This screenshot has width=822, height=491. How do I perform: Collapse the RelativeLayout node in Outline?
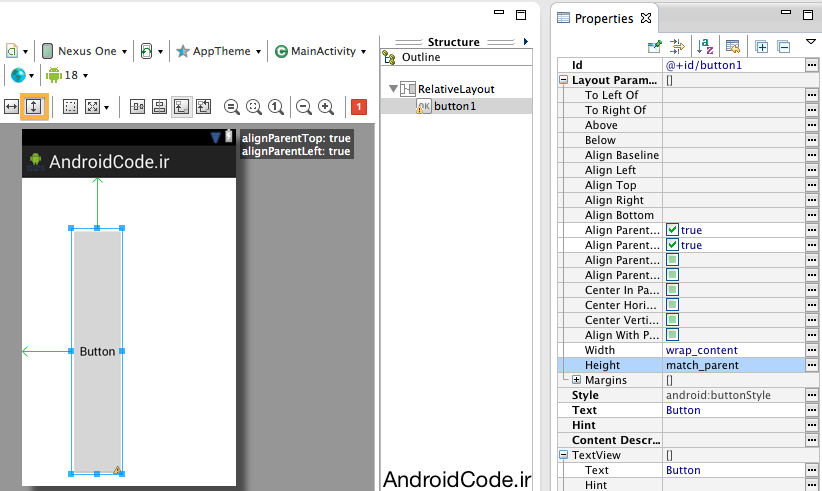pyautogui.click(x=393, y=89)
